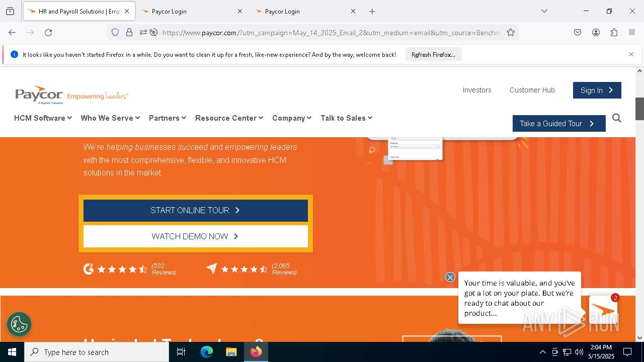Click the taskbar clock showing 2:04 PM
This screenshot has height=362, width=644.
point(601,352)
